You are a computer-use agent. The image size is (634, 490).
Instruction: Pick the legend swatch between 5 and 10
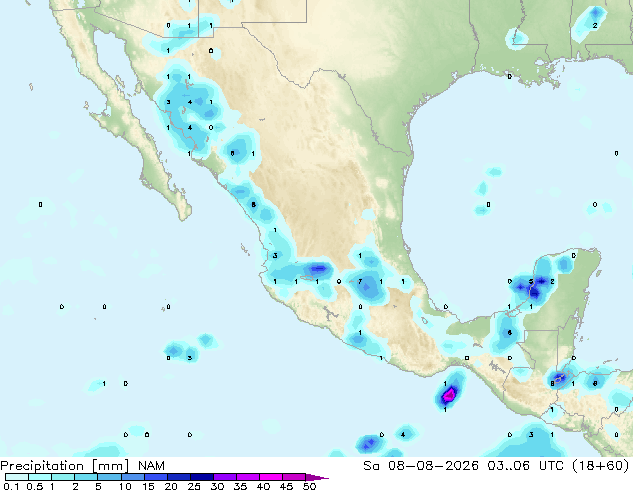[109, 477]
